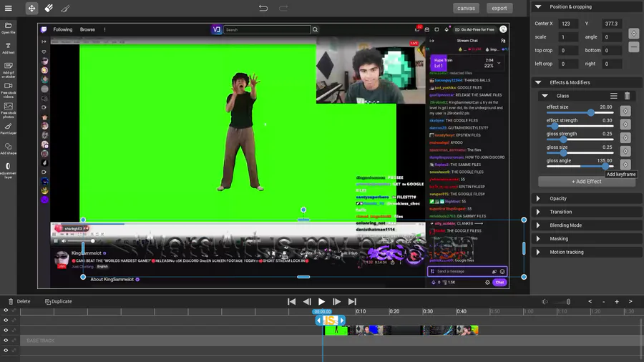The height and width of the screenshot is (362, 644).
Task: Add keyframe for gloss size
Action: point(625,151)
